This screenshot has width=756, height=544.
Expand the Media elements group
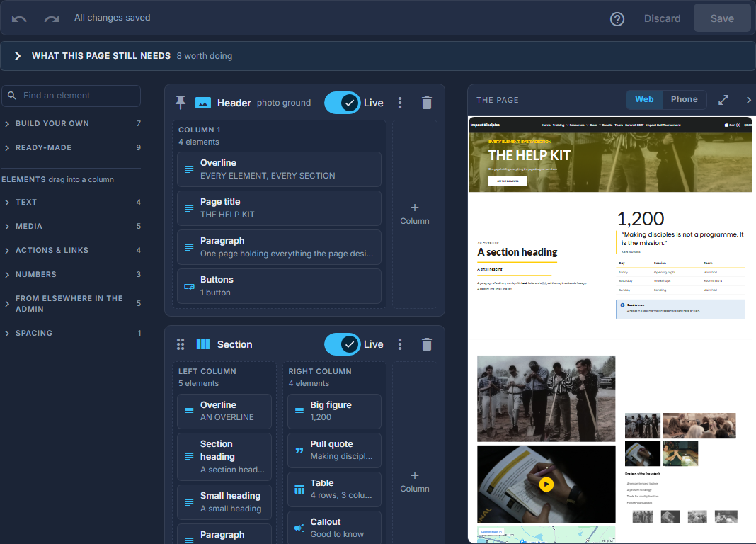click(x=71, y=226)
